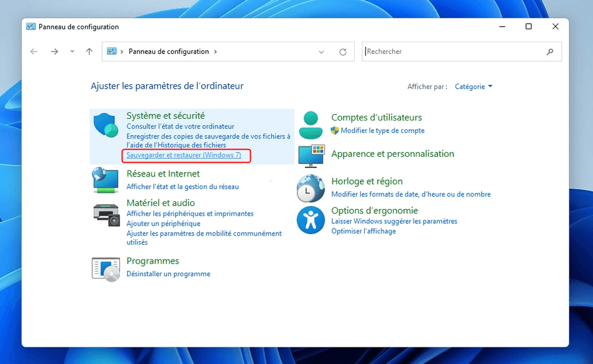Expand the address bar history dropdown
This screenshot has height=364, width=593.
[321, 52]
